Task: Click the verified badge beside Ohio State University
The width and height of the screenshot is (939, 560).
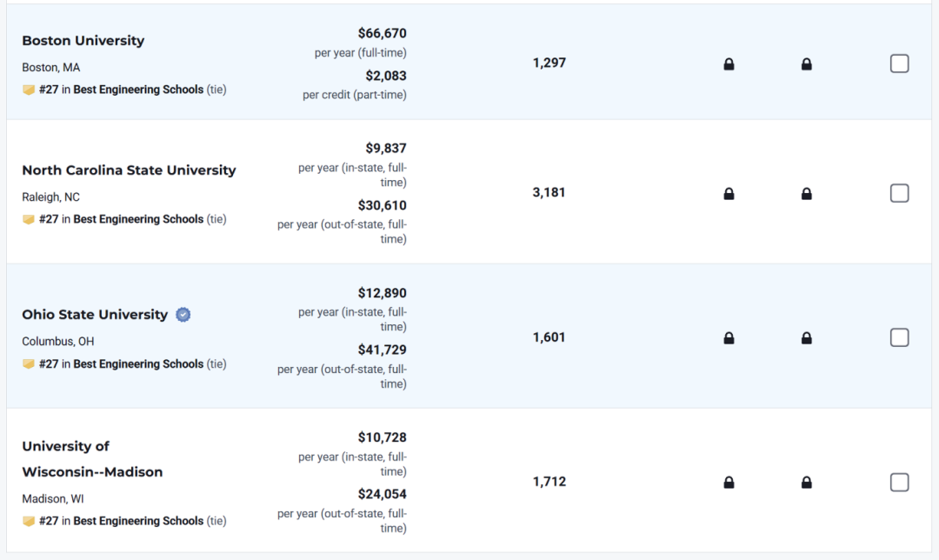Action: [x=183, y=315]
